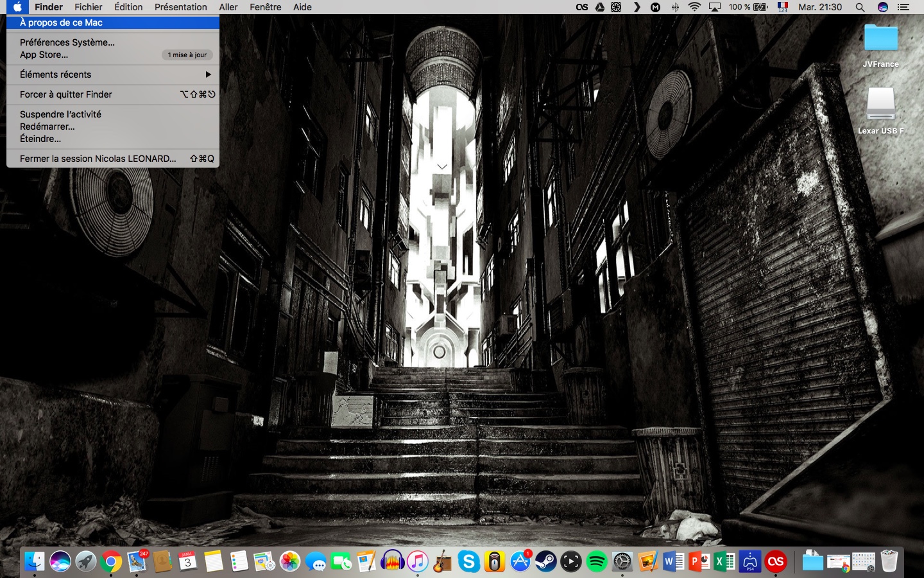
Task: Open Google Chrome from the Dock
Action: [x=111, y=562]
